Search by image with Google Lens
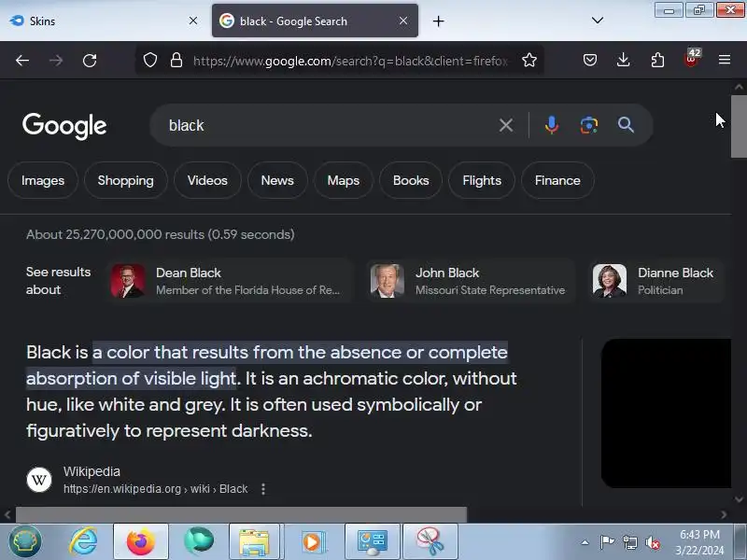Viewport: 747px width, 560px height. click(x=589, y=125)
